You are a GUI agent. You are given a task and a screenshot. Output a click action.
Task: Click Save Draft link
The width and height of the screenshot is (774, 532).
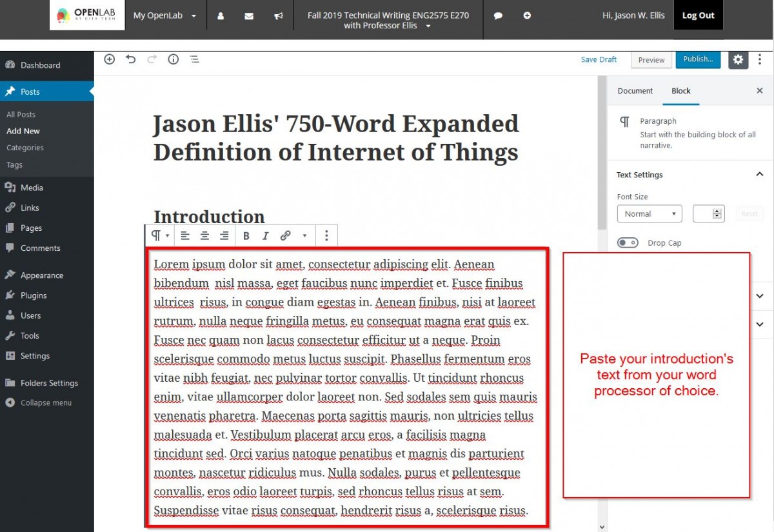pyautogui.click(x=599, y=59)
